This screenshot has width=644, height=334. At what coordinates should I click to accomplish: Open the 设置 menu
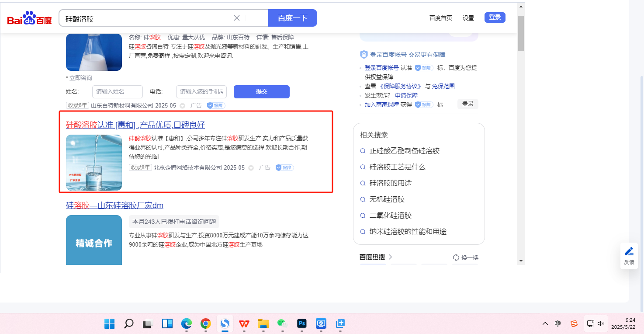click(468, 18)
